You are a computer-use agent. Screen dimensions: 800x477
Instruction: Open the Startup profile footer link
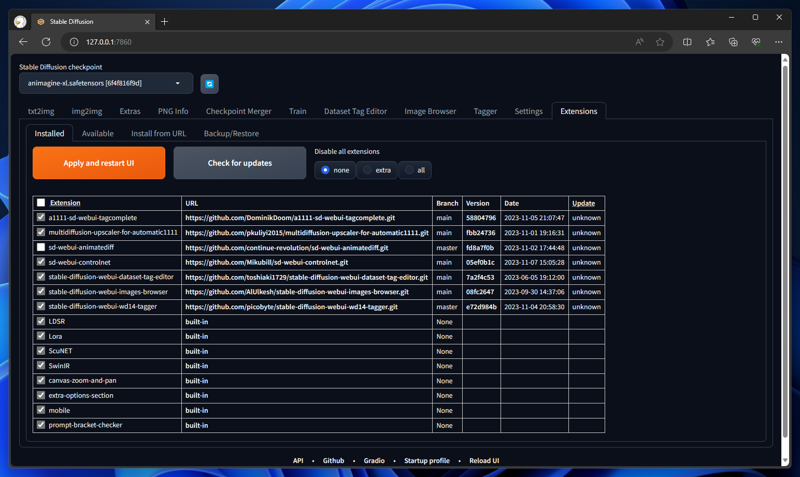[x=427, y=461]
